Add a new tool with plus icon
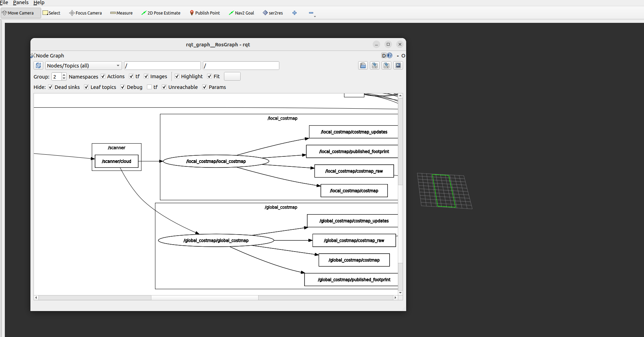644x337 pixels. [x=295, y=13]
